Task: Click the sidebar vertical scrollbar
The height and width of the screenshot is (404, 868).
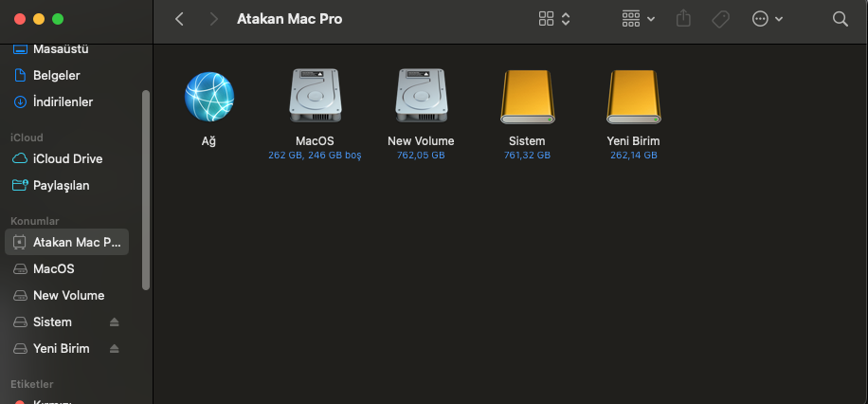Action: click(x=145, y=190)
